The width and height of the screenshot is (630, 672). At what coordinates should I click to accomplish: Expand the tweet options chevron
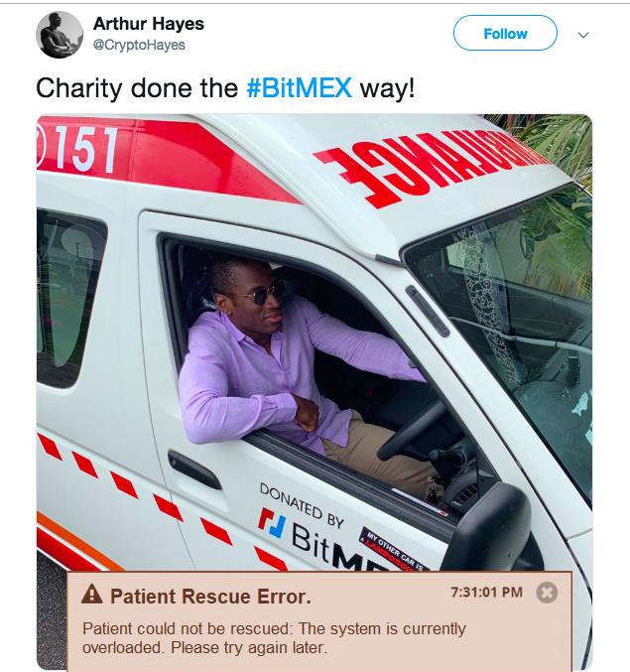(x=583, y=35)
